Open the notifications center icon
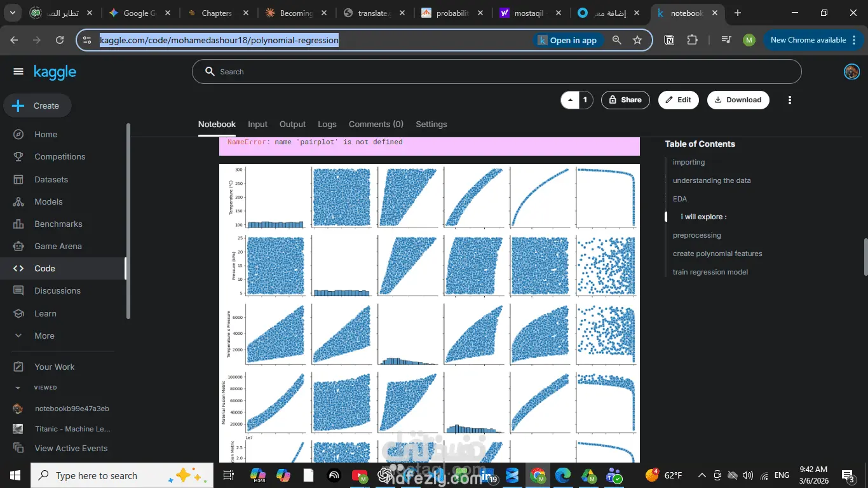 click(x=848, y=475)
